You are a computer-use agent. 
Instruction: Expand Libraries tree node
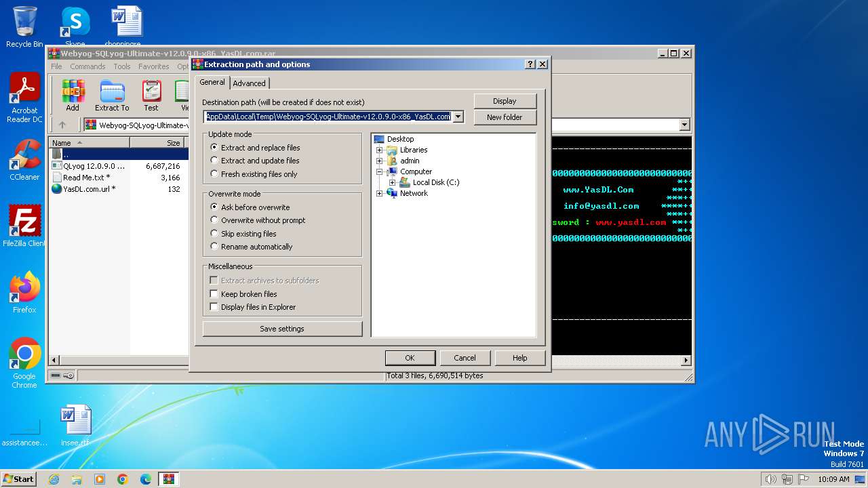[380, 150]
